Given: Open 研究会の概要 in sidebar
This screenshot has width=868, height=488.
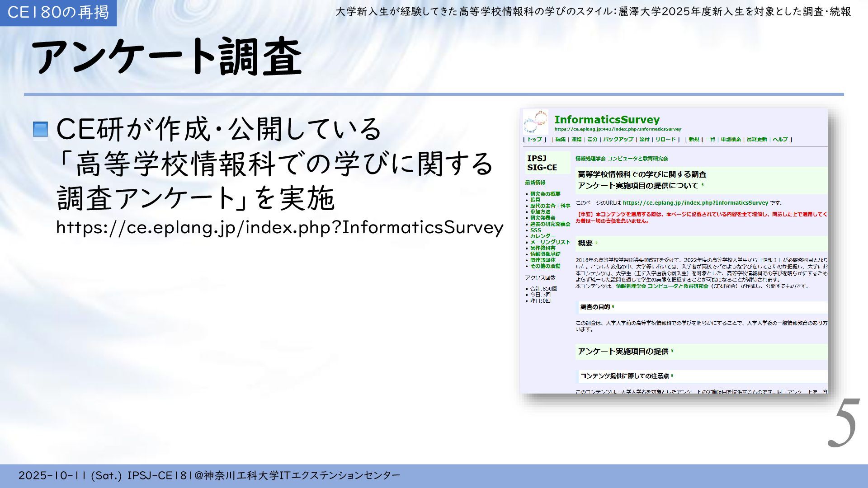Looking at the screenshot, I should tap(545, 194).
